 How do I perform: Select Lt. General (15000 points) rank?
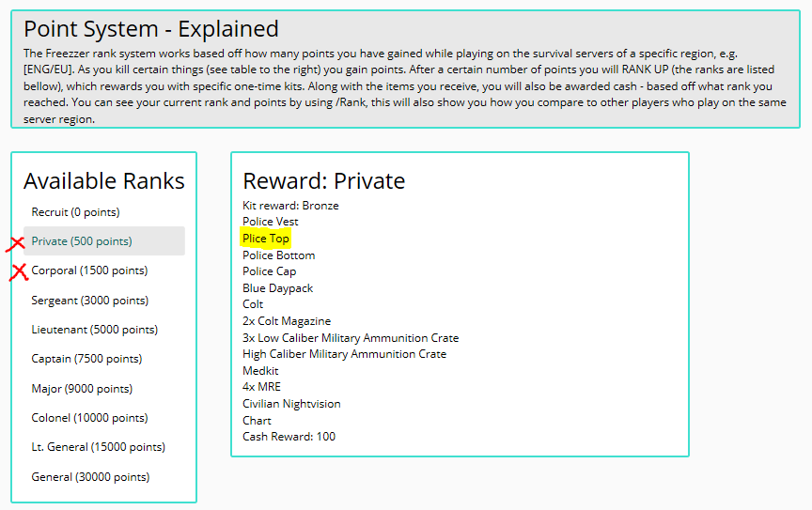point(99,447)
